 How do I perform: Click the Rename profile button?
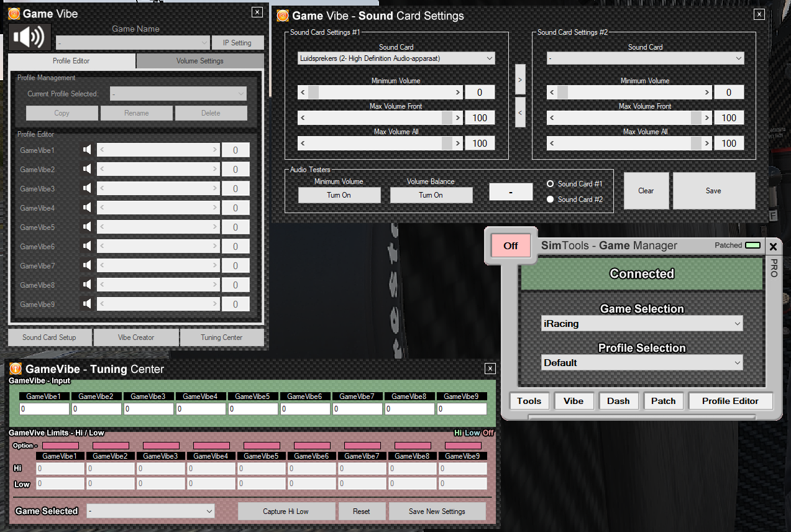[x=137, y=113]
